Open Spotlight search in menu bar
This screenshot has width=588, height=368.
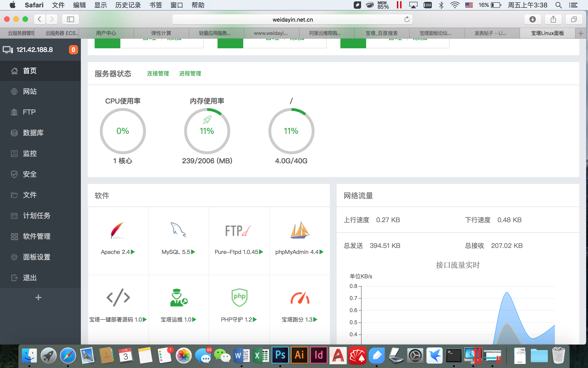pos(558,5)
